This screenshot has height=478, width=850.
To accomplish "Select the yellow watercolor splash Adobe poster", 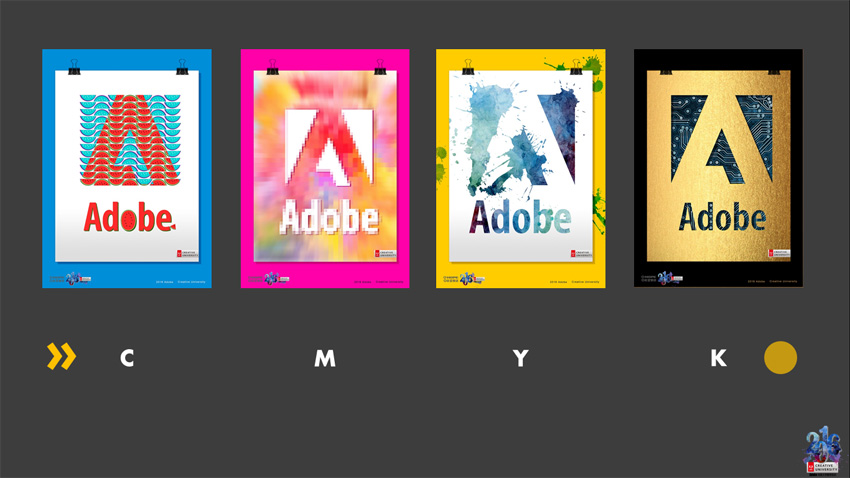I will (x=520, y=168).
